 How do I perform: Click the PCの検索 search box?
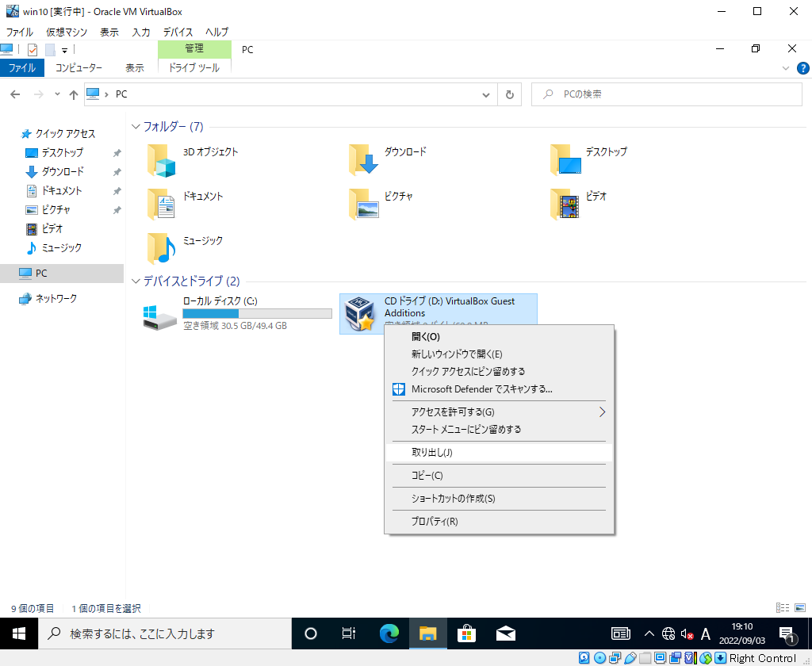666,94
